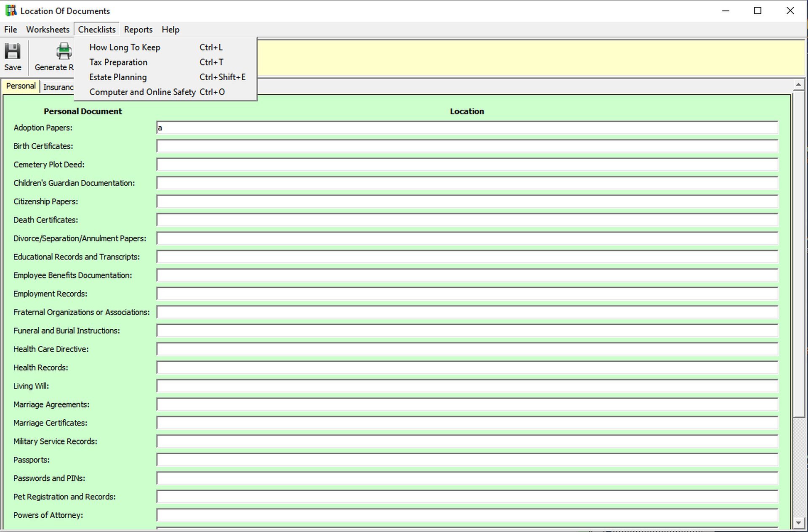Click the Adoption Papers location field

(x=467, y=128)
